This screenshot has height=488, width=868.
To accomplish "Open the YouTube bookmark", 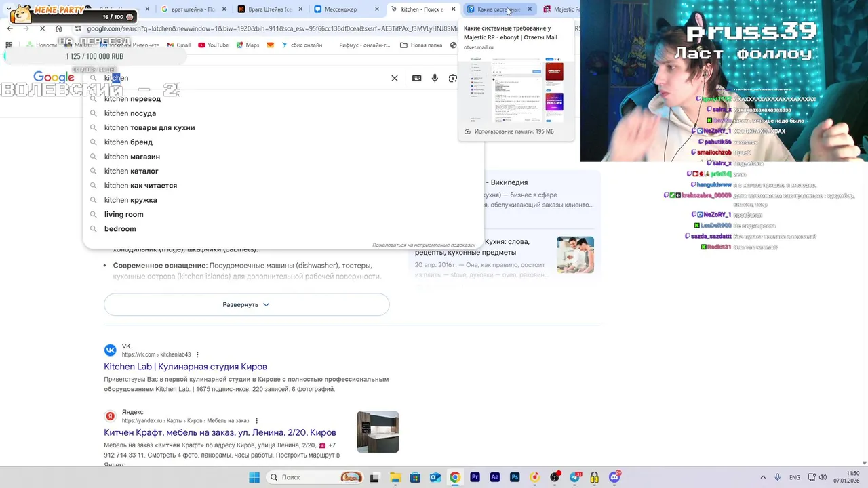I will [213, 45].
